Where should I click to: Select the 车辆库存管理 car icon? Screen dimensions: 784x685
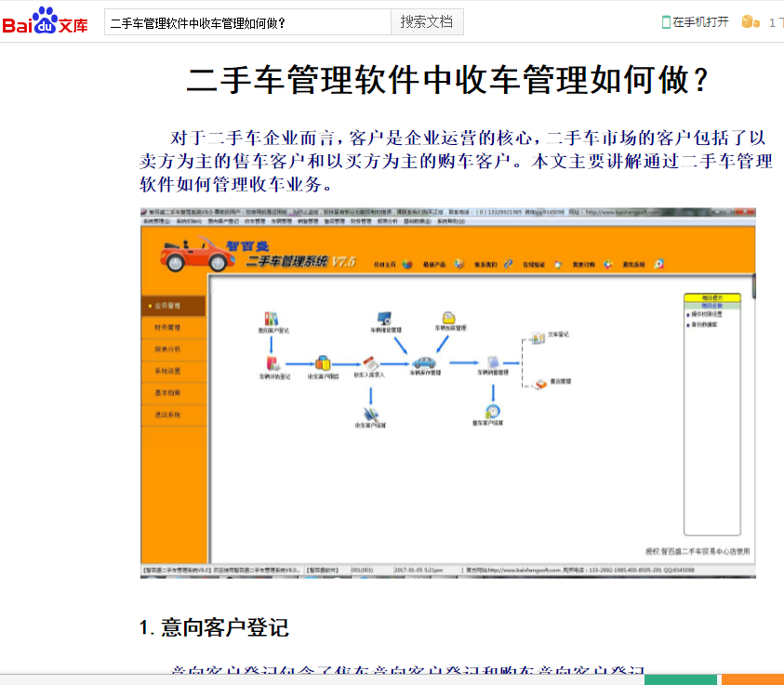[x=424, y=362]
